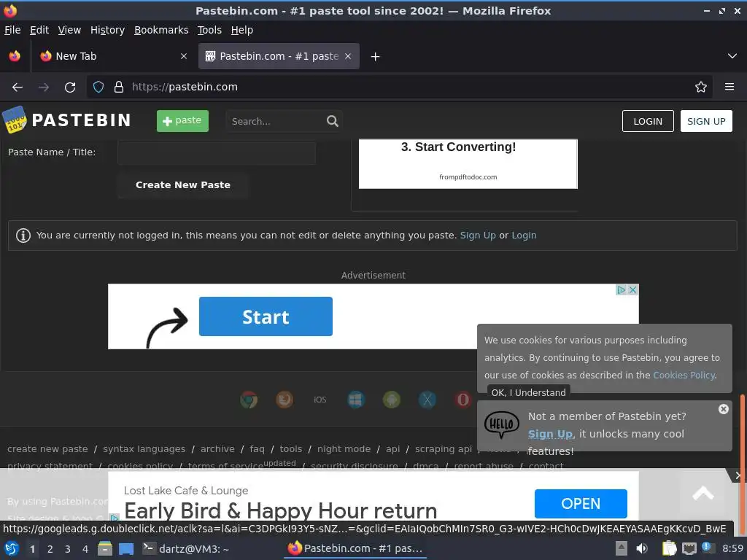Open the create new paste footer link
The height and width of the screenshot is (560, 747).
point(47,449)
